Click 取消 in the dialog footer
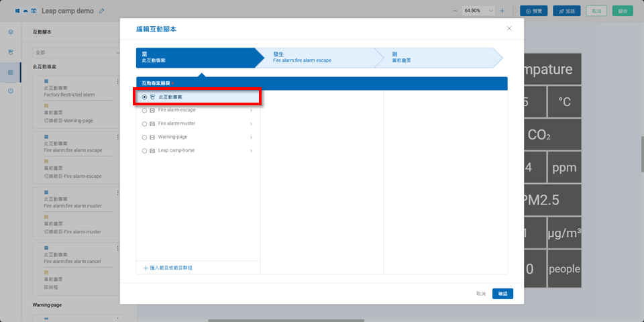The width and height of the screenshot is (644, 322). (480, 293)
